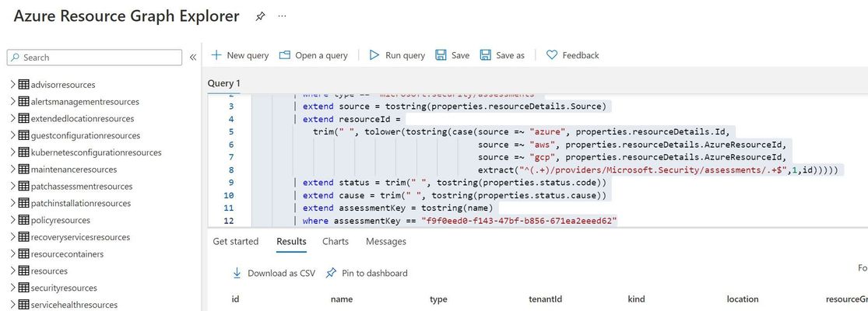868x311 pixels.
Task: Click the Save as disk icon
Action: click(x=486, y=55)
